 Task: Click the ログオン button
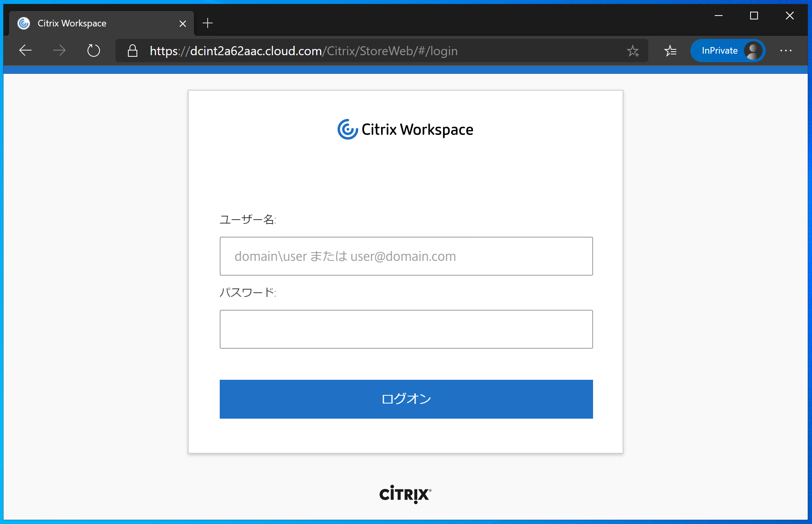tap(406, 399)
